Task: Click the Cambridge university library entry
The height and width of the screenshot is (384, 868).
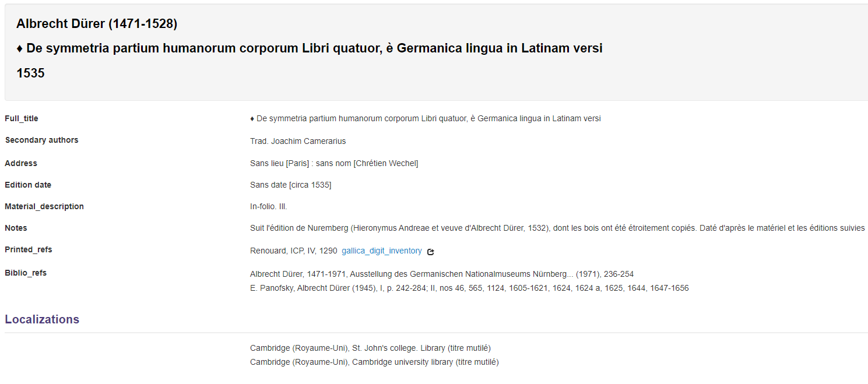Action: coord(374,362)
